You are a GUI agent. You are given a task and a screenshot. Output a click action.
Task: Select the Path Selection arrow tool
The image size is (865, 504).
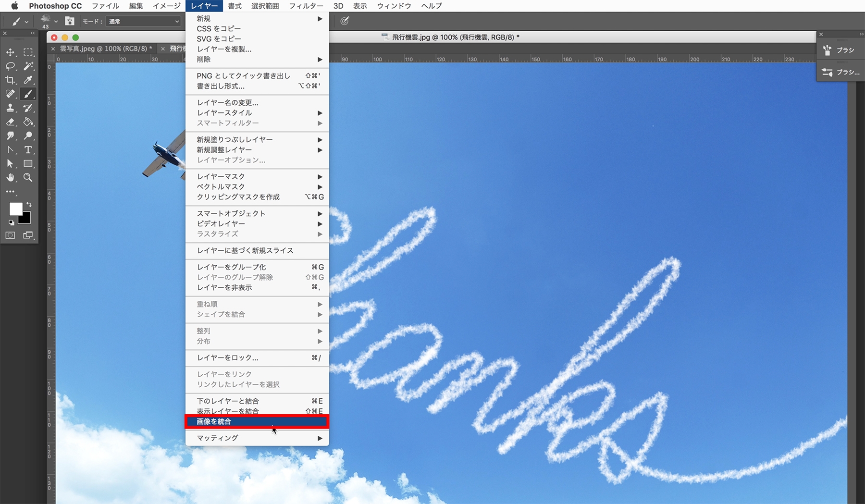(10, 163)
